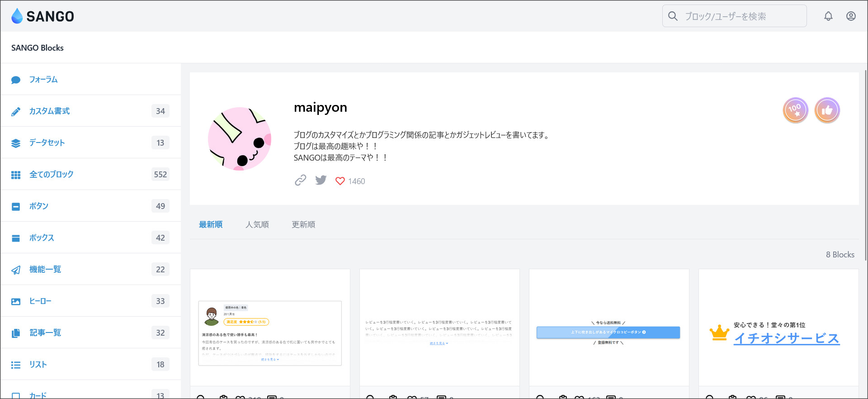Screen dimensions: 868x399
Task: Select the 最新順 sort tab
Action: 211,224
